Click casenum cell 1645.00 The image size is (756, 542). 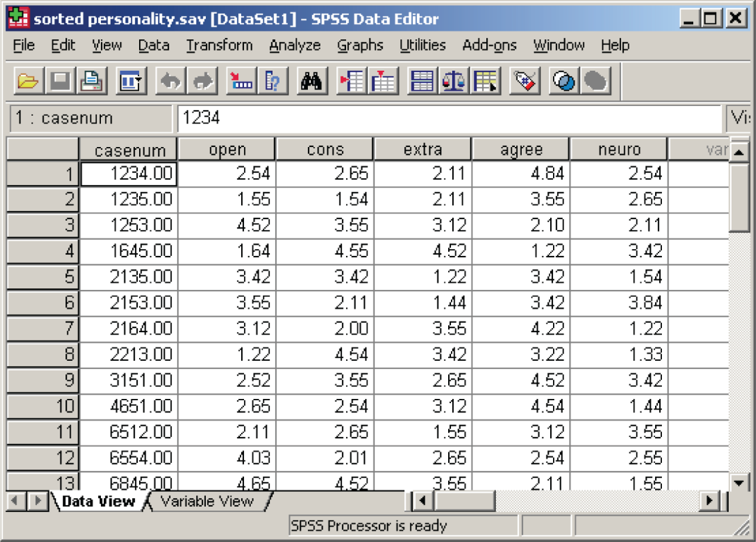[x=129, y=251]
